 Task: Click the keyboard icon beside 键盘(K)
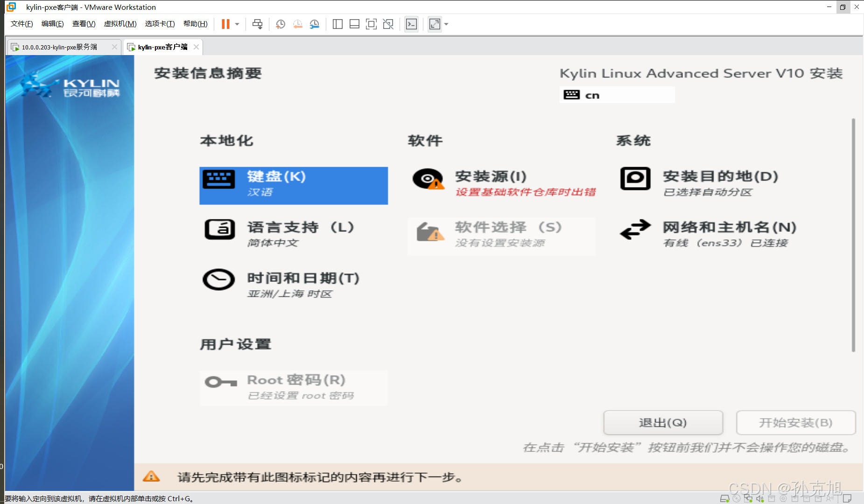pyautogui.click(x=219, y=179)
